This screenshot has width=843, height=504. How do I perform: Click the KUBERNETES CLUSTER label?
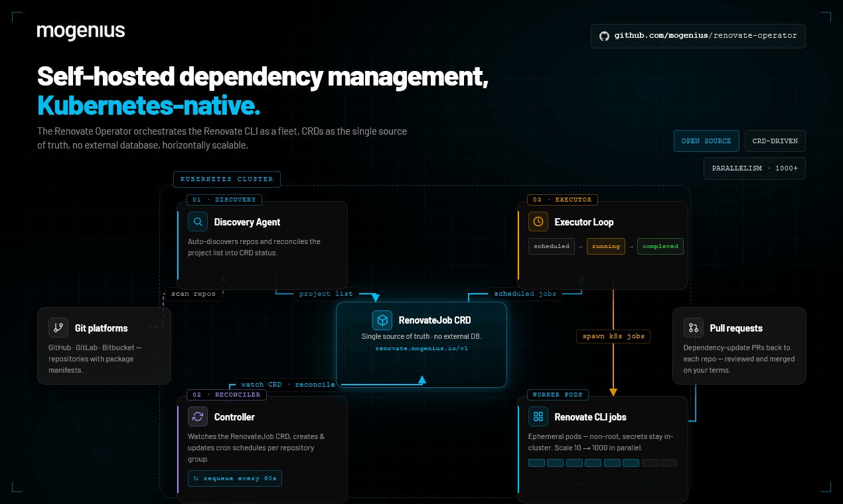click(227, 179)
